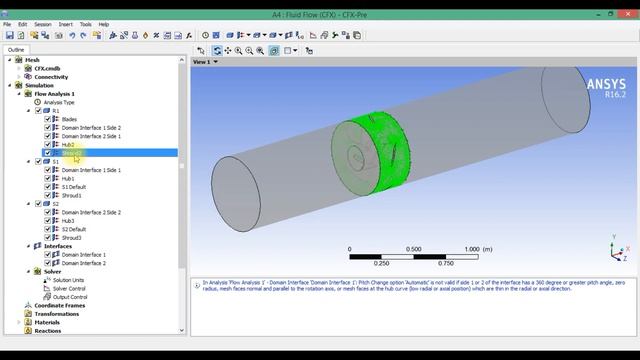Collapse the Interfaces node

29,246
